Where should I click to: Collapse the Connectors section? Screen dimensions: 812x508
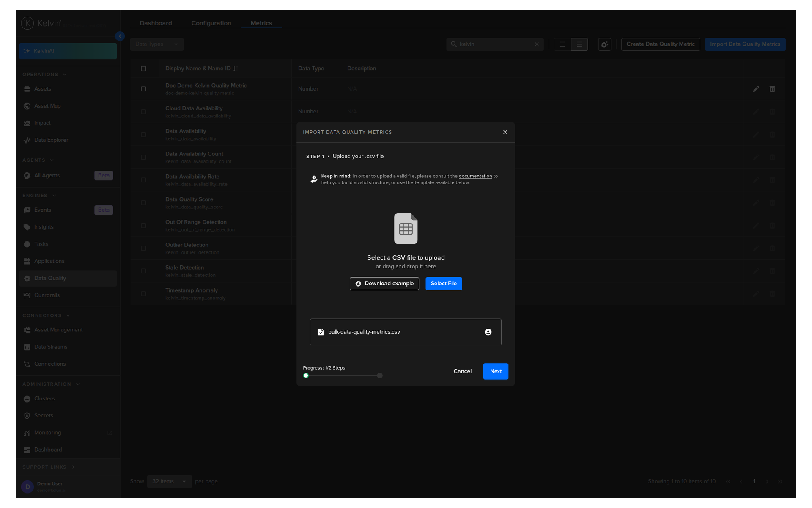(46, 315)
